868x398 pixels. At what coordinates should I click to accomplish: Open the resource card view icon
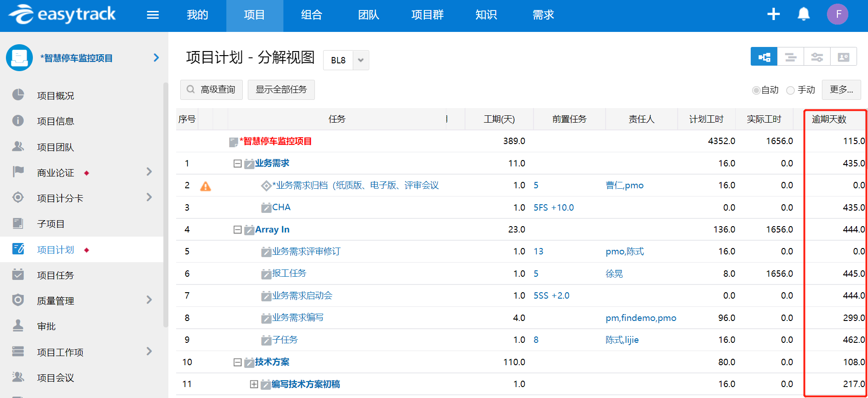(843, 57)
